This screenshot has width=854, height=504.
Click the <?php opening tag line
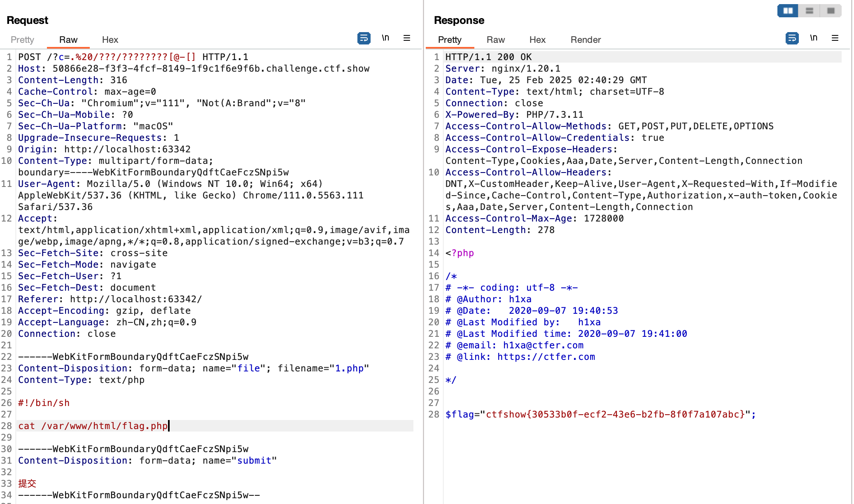[x=460, y=253]
